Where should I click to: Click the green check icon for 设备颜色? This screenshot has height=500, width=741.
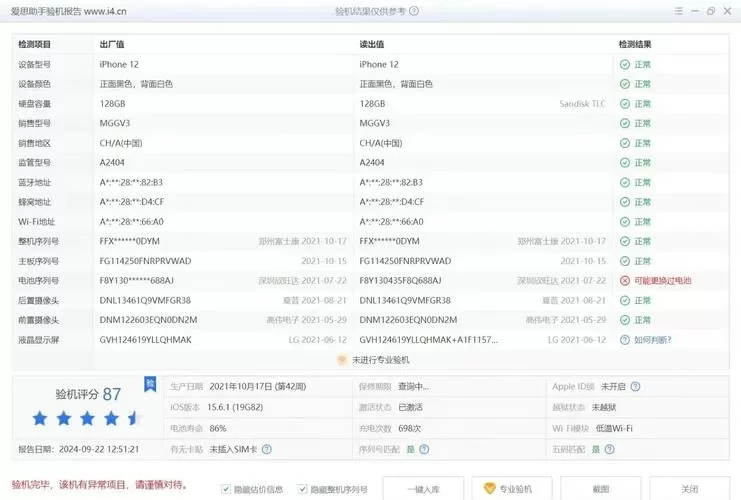coord(625,84)
